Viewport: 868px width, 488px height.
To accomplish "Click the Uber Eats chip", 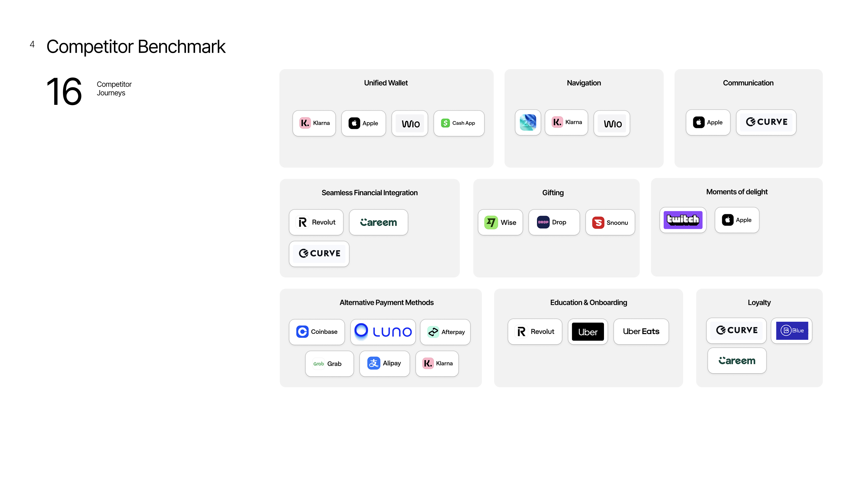I will [x=641, y=332].
